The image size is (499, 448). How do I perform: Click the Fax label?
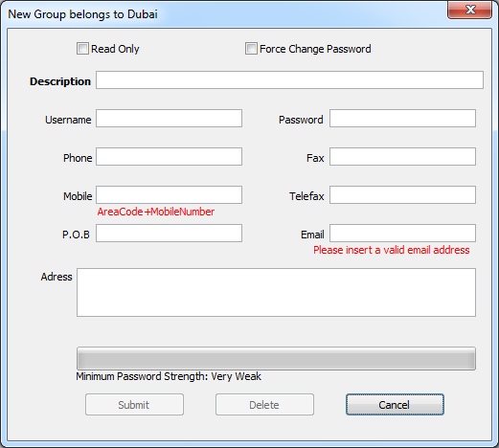pos(315,158)
